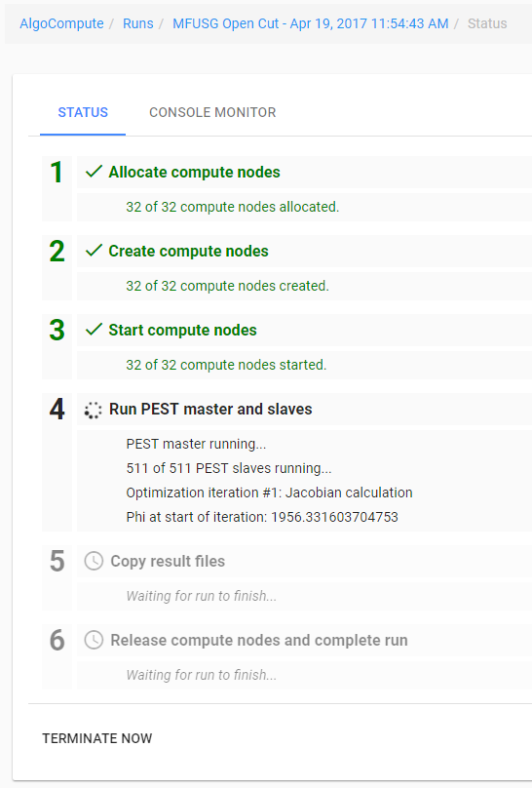The width and height of the screenshot is (532, 788).
Task: Click clock icon beside Release compute nodes
Action: (x=94, y=640)
